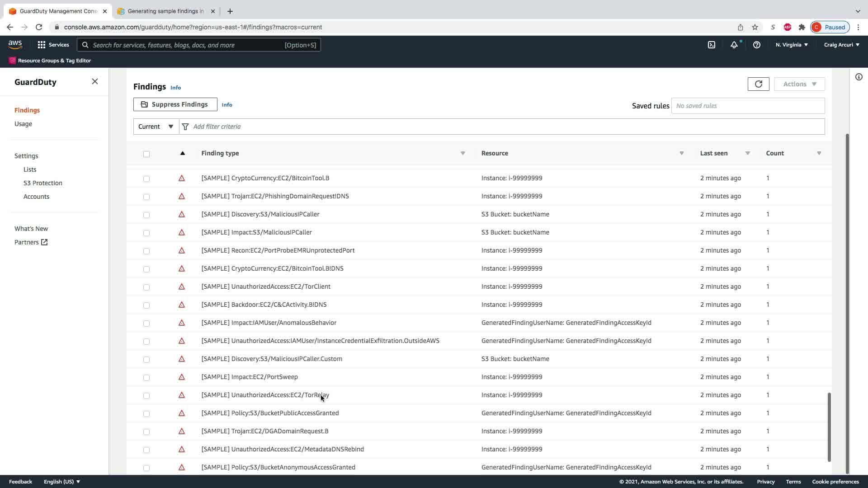
Task: Close the GuardDuty side navigation panel
Action: (94, 81)
